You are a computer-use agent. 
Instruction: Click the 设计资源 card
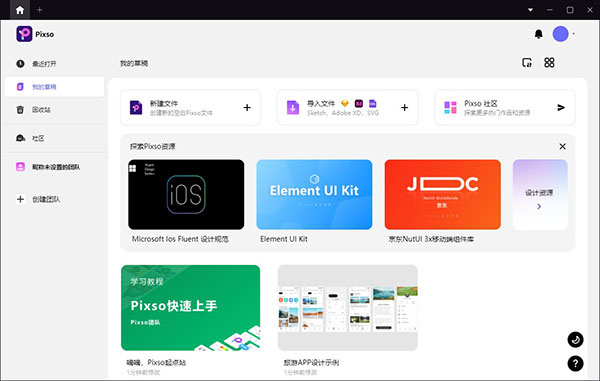click(540, 194)
